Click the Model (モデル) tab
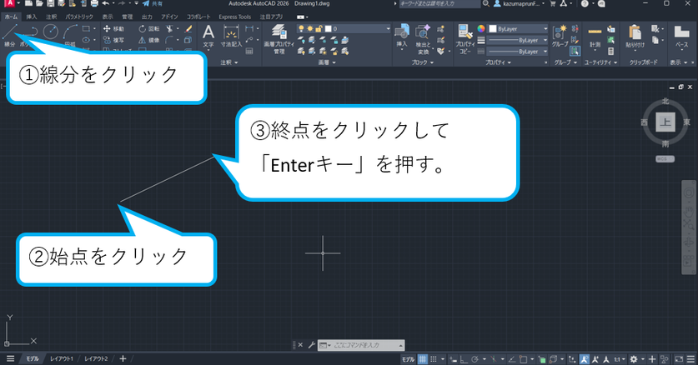 [x=32, y=359]
